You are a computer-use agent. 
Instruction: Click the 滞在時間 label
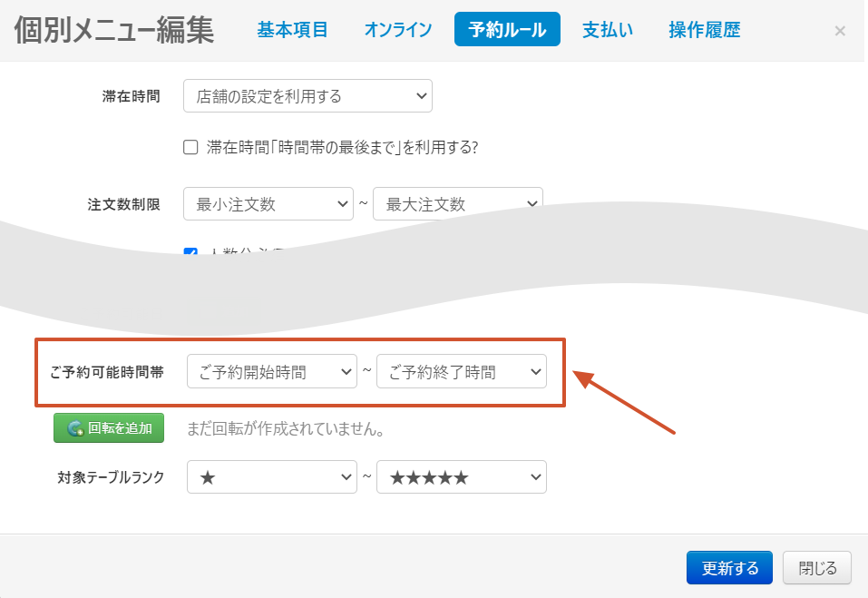[x=132, y=96]
